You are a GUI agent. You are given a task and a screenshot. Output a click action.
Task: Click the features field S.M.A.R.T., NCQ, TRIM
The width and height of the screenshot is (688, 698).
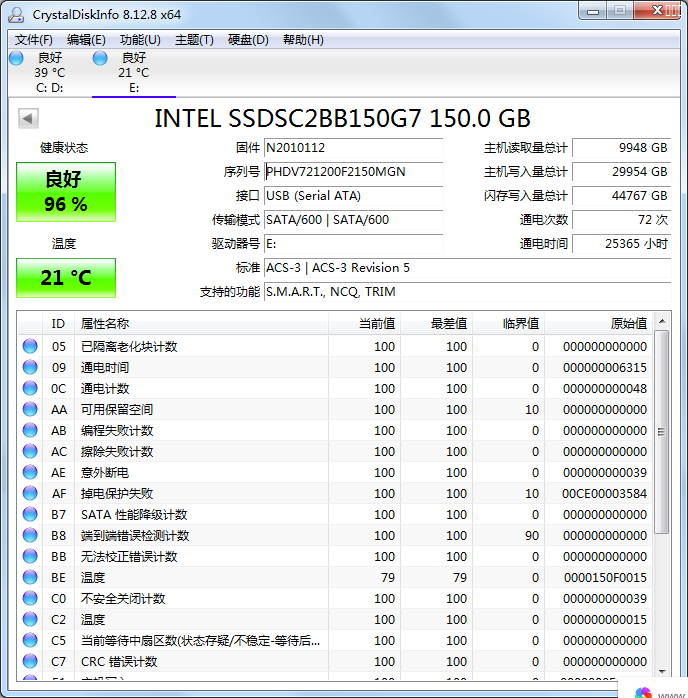point(467,292)
